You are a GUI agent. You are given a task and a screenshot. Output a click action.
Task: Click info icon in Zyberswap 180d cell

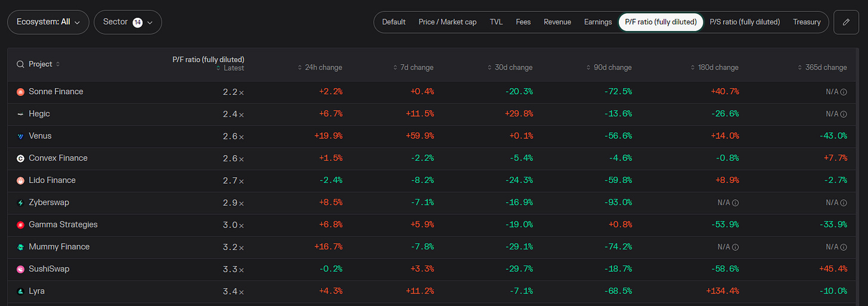[x=735, y=202]
